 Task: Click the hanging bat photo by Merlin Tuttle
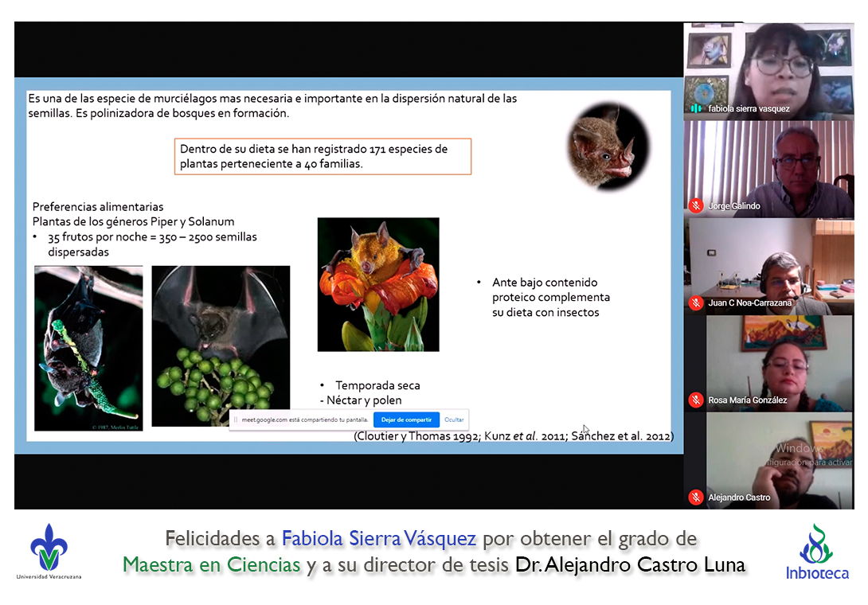tap(88, 348)
